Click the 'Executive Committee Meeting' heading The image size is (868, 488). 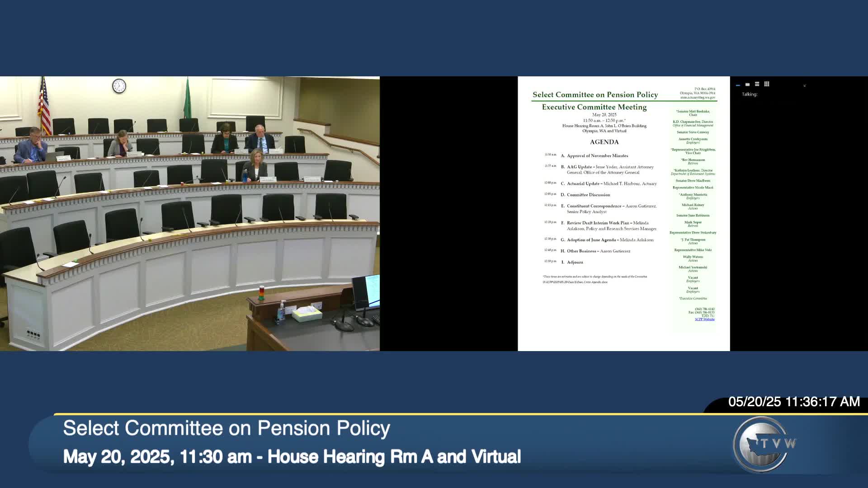tap(594, 107)
